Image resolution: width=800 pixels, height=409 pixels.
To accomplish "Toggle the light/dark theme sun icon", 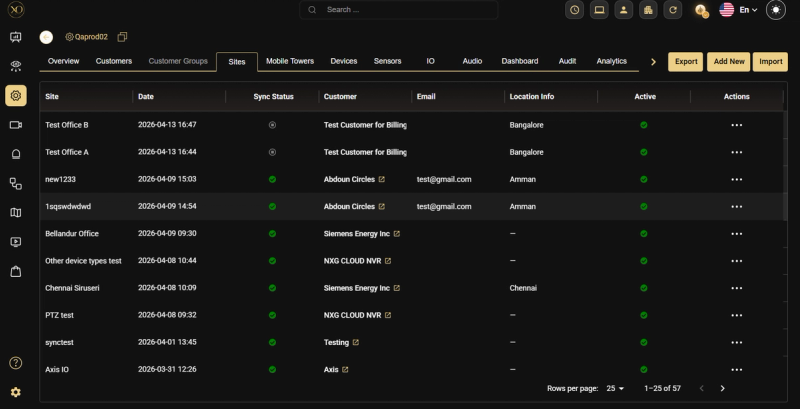I will [x=776, y=10].
